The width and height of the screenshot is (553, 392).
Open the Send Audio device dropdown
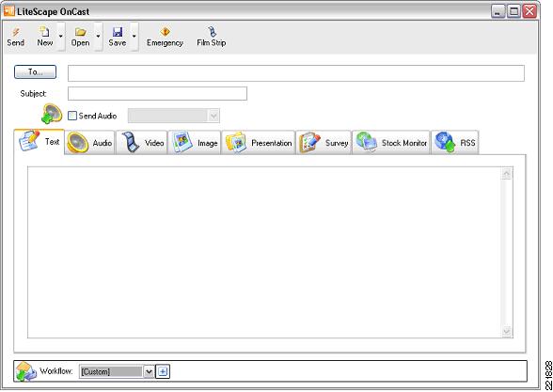[174, 116]
